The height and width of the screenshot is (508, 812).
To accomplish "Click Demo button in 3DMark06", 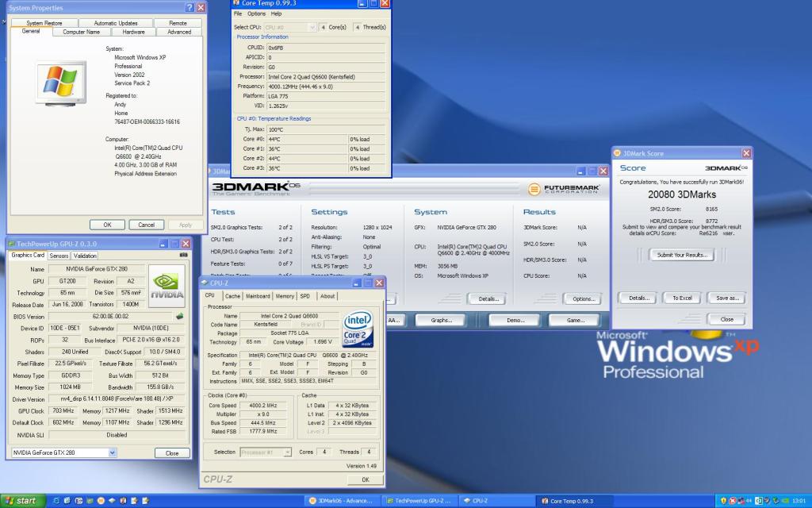I will 515,320.
